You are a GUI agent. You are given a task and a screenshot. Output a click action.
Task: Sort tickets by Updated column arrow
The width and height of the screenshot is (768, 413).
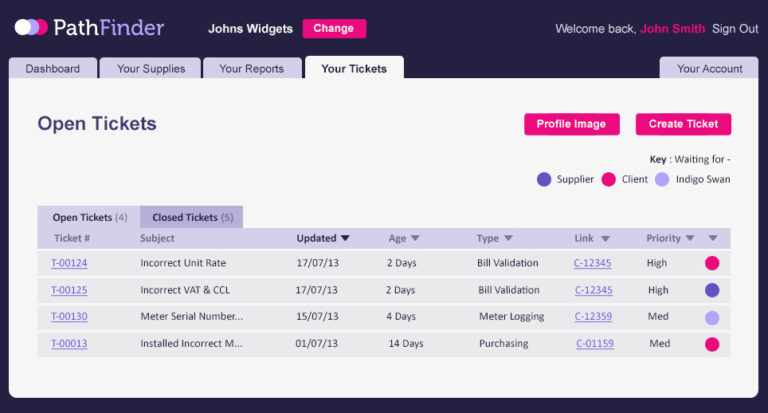[x=345, y=238]
